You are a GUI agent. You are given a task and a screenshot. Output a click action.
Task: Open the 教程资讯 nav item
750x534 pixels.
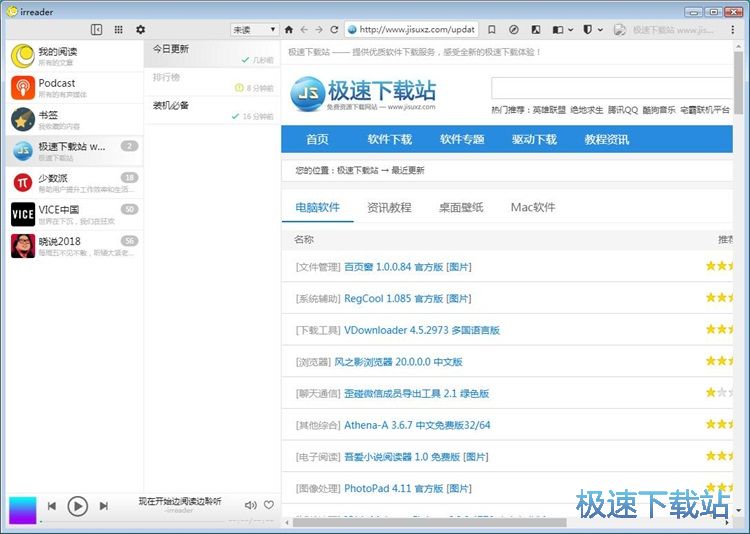coord(607,139)
